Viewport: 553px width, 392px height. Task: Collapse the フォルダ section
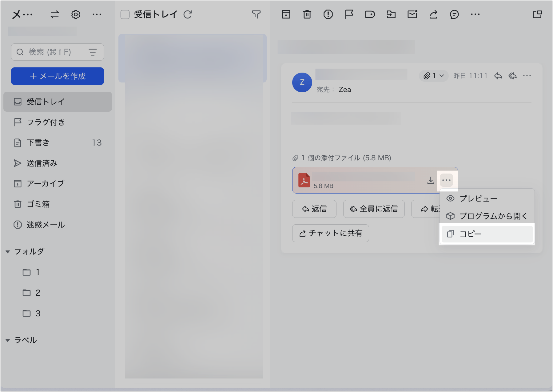point(8,252)
